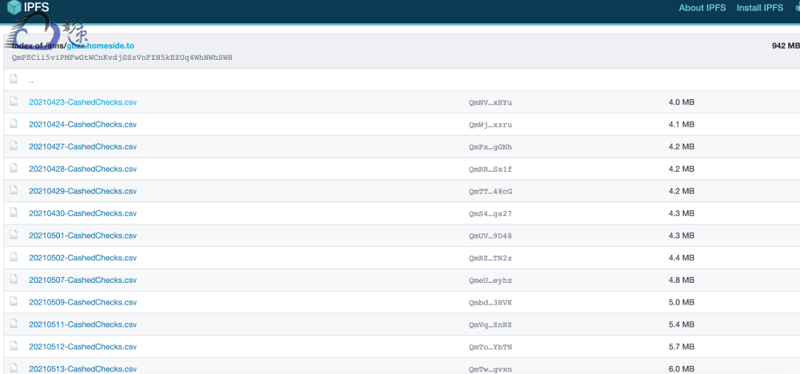Click file icon beside the '..' entry

[14, 79]
